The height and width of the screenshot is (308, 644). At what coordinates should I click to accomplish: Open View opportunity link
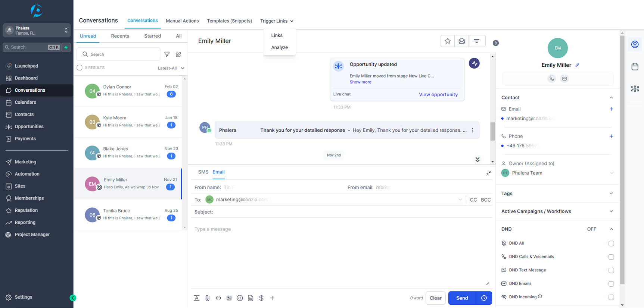[x=438, y=94]
